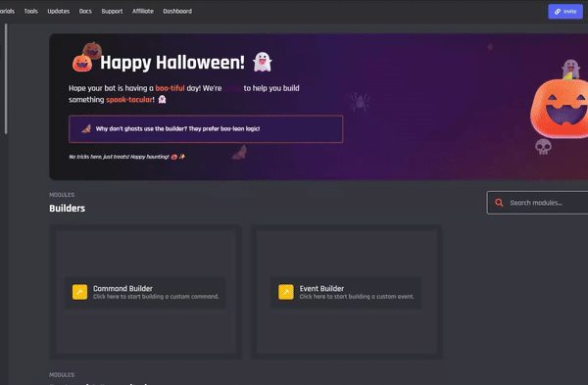Click the blue Invite button

[x=565, y=11]
